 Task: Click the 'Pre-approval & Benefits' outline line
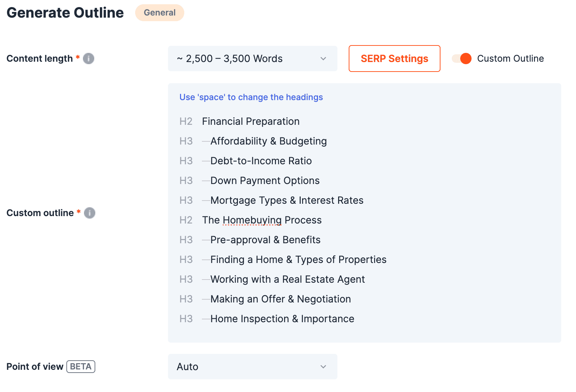[265, 240]
